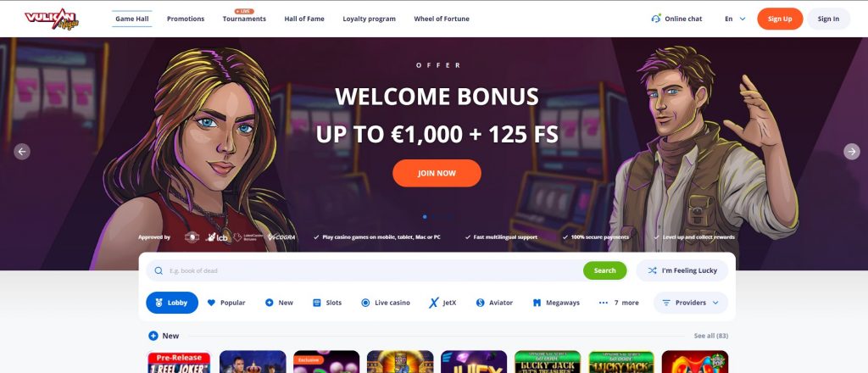Go to previous banner slide arrow
This screenshot has height=373, width=868.
pyautogui.click(x=22, y=151)
